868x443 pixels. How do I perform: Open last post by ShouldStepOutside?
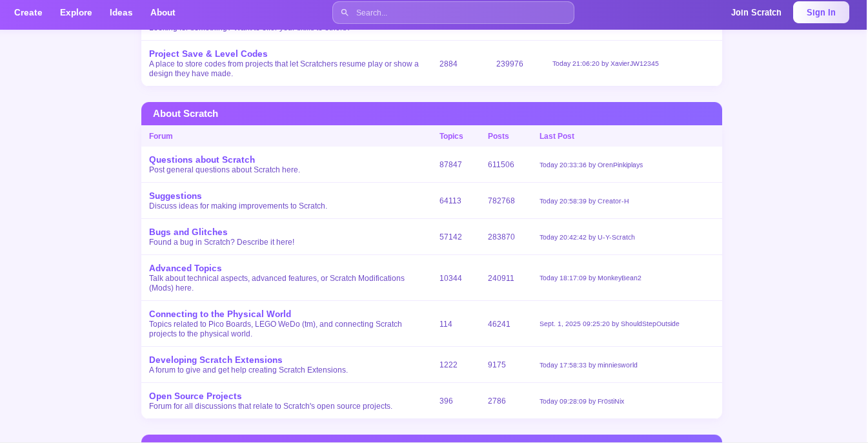(609, 324)
